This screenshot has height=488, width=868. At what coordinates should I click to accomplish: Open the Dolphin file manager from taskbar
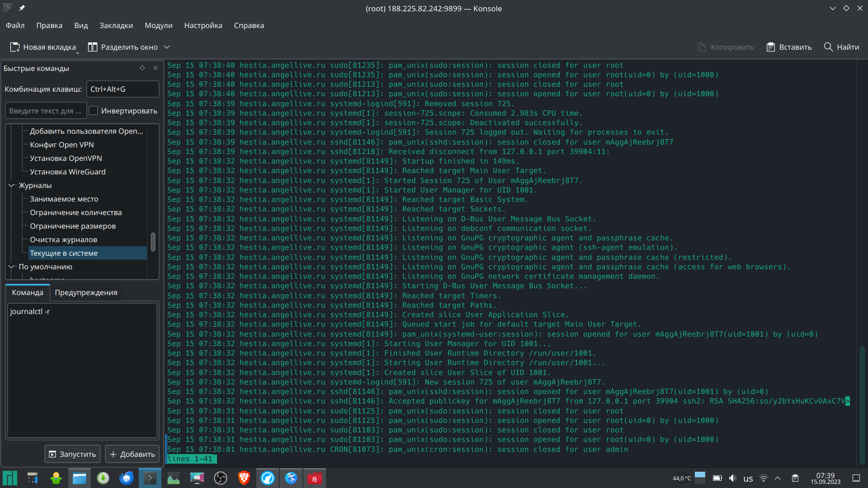point(80,478)
